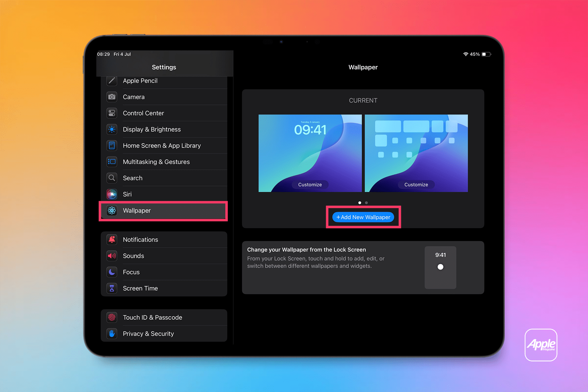The image size is (588, 392).
Task: Open Camera settings row
Action: click(164, 97)
